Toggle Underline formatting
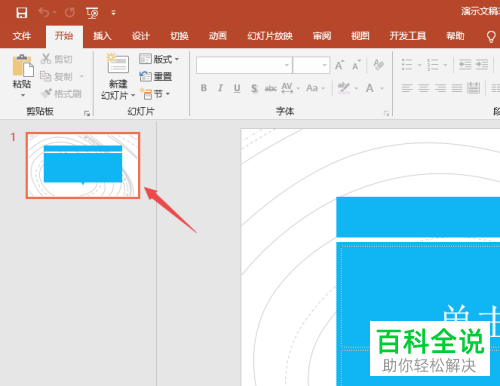 pyautogui.click(x=237, y=88)
